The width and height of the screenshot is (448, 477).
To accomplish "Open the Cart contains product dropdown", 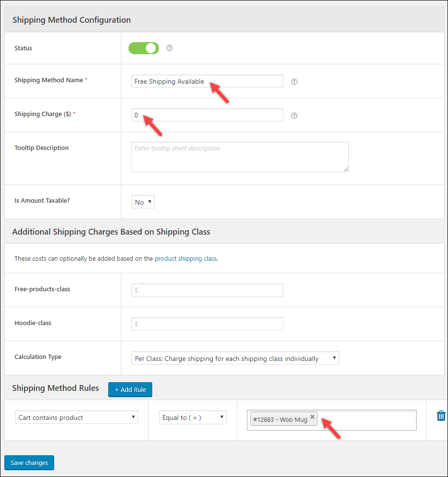I will 76,417.
